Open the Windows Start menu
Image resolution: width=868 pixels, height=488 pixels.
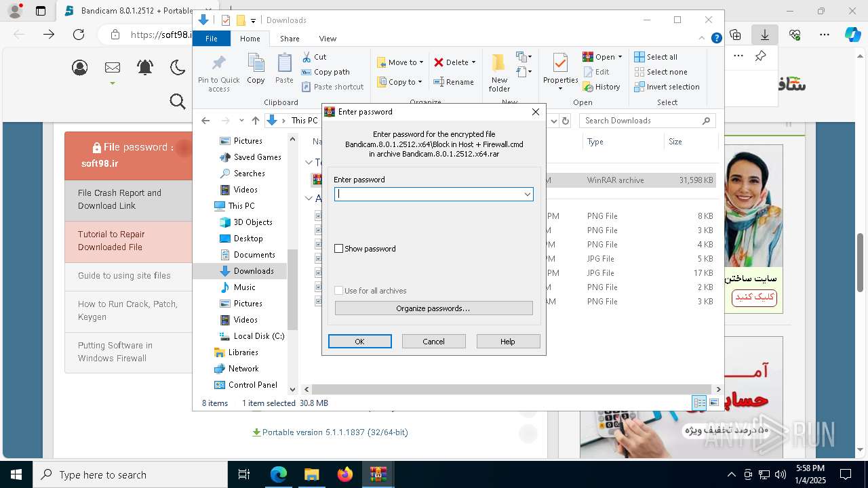(x=16, y=474)
